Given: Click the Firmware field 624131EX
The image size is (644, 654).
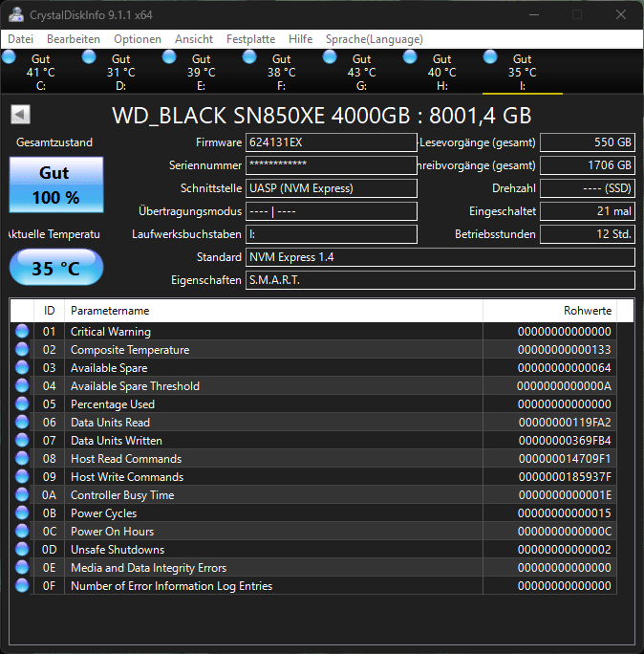Looking at the screenshot, I should coord(331,142).
